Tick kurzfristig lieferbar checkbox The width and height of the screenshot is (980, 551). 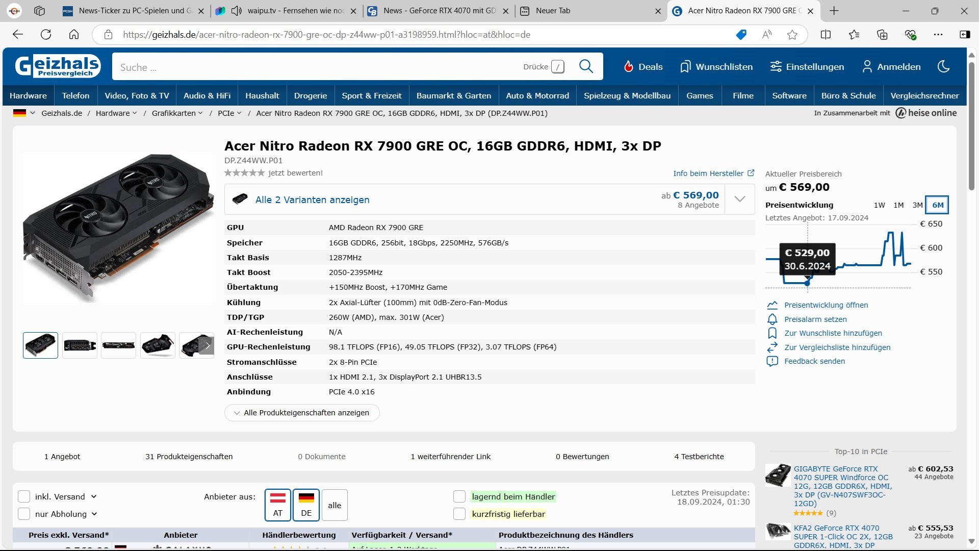[459, 514]
